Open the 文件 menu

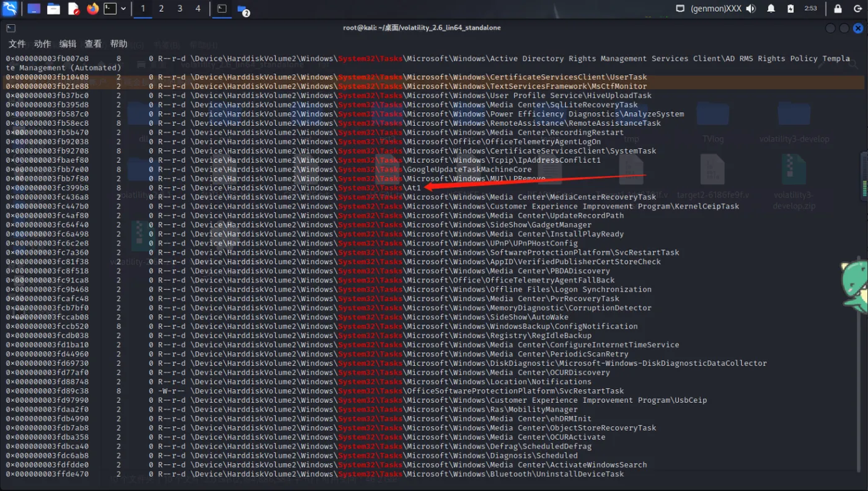tap(17, 44)
